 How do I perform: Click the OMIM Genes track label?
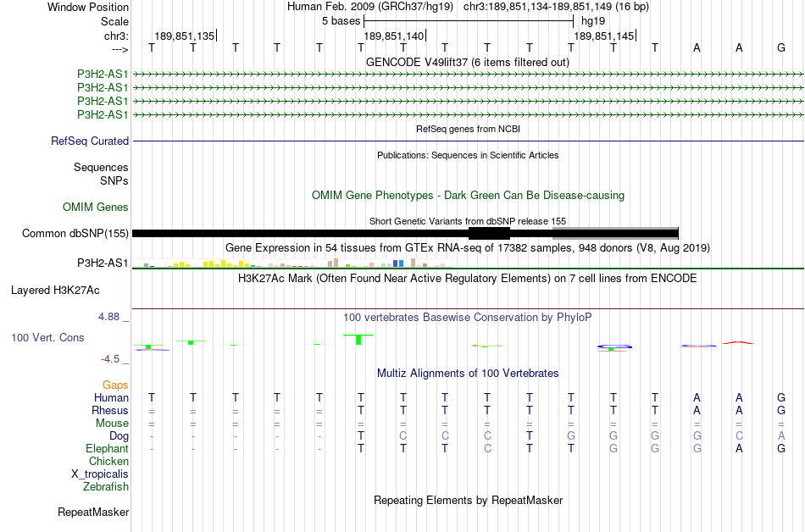pyautogui.click(x=96, y=208)
